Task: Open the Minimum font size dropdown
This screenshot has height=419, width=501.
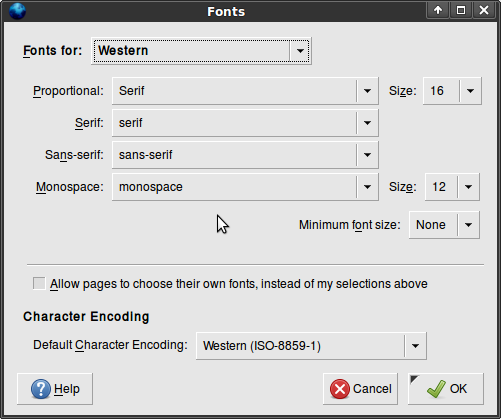Action: pos(444,225)
